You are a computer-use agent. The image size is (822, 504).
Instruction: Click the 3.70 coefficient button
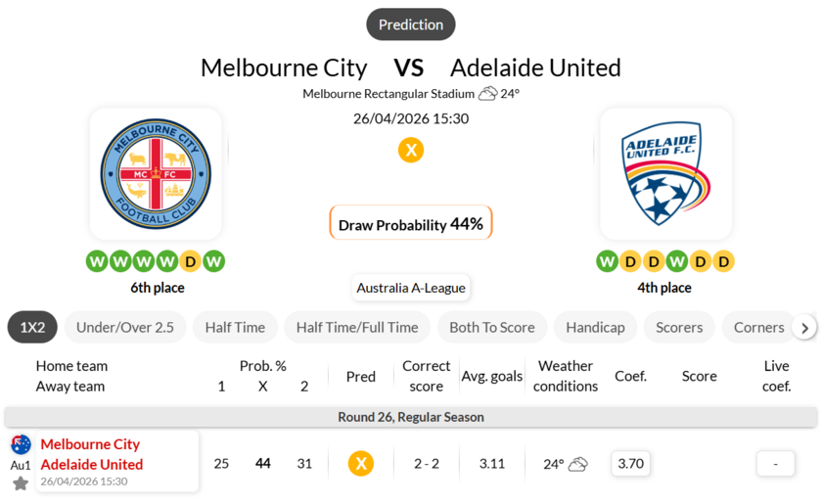(x=631, y=463)
